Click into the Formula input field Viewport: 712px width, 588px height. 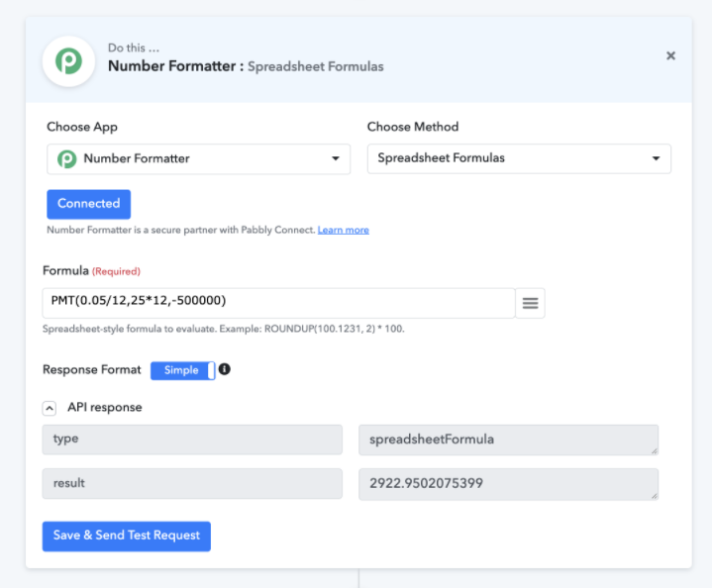[278, 303]
